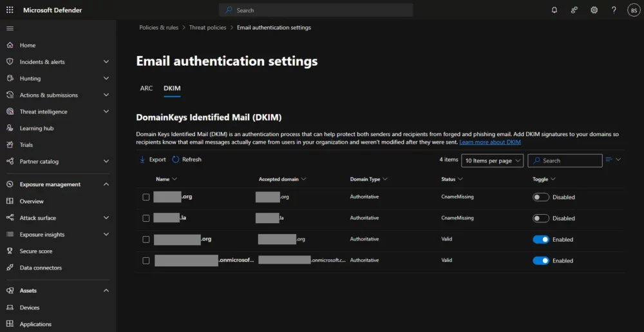Click the Export button
Viewport: 644px width, 332px height.
[153, 159]
